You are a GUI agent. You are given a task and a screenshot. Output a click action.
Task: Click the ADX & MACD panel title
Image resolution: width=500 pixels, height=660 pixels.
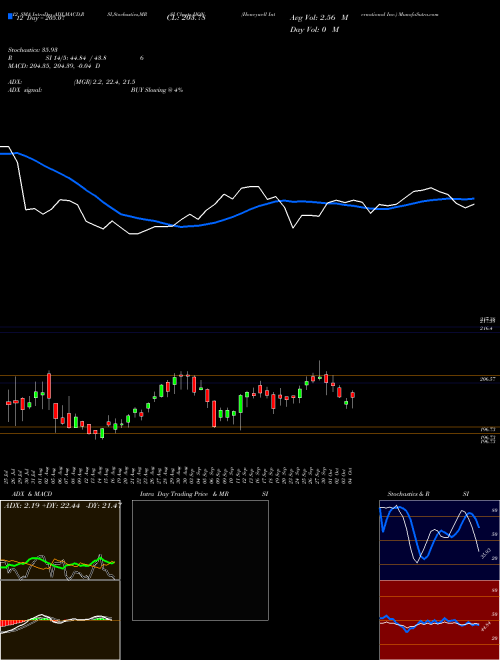(32, 494)
